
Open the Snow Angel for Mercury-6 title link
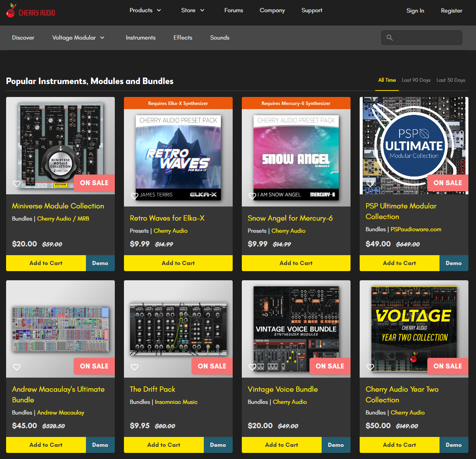click(x=290, y=218)
